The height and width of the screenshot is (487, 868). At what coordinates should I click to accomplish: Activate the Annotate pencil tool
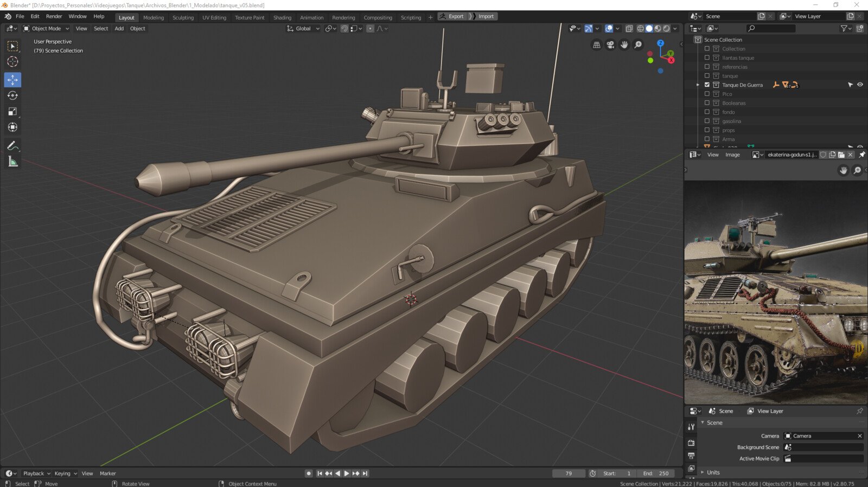12,146
